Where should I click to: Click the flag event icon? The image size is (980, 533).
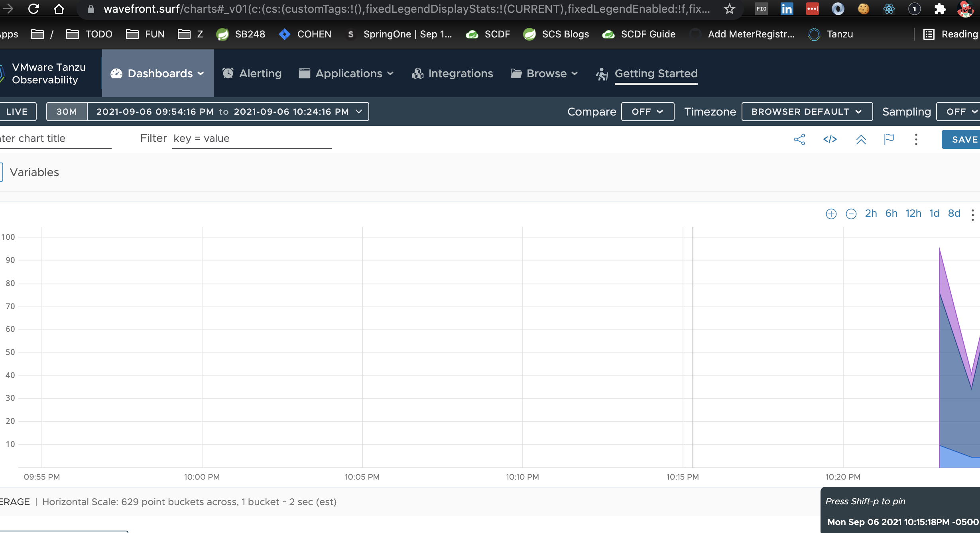[x=889, y=139]
